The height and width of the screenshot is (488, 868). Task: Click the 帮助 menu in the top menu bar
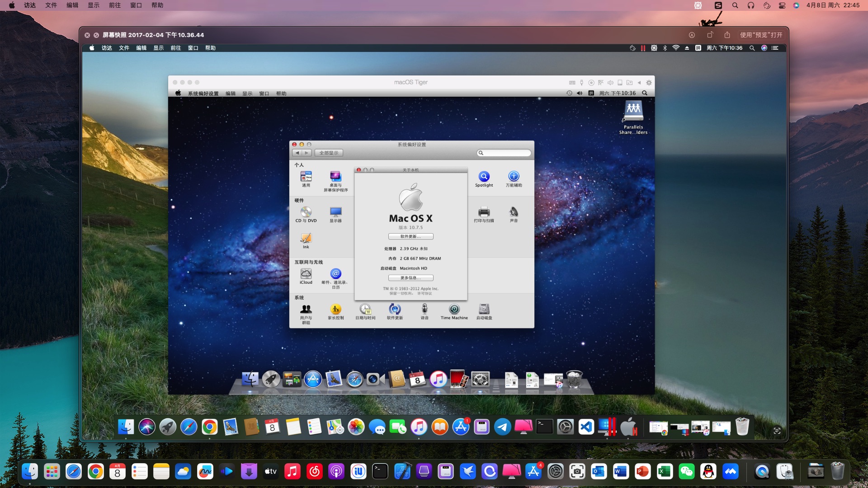(157, 5)
